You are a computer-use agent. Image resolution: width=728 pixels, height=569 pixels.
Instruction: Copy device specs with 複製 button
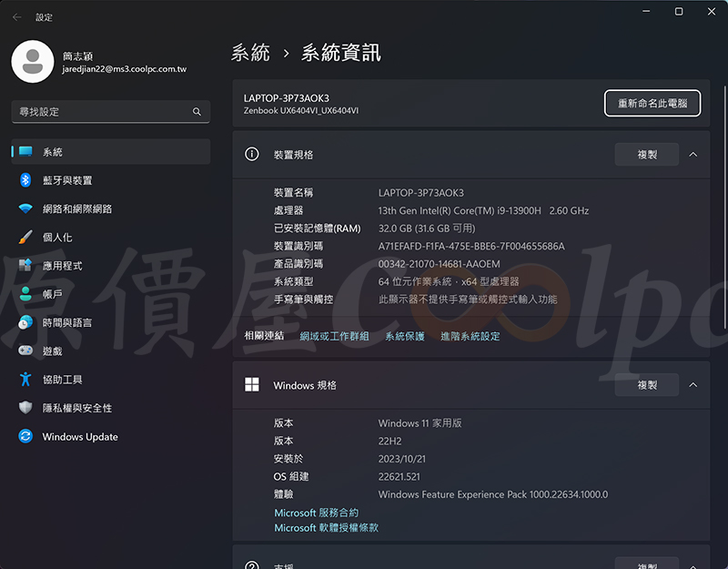(x=647, y=155)
